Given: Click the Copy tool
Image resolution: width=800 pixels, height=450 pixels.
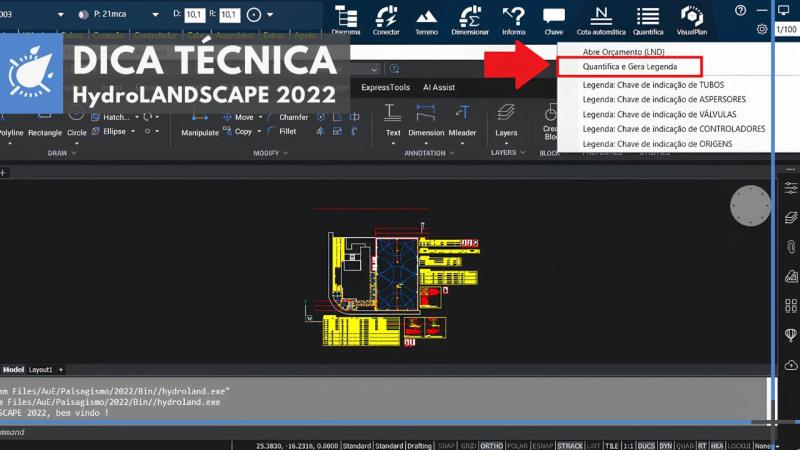Looking at the screenshot, I should (x=238, y=131).
